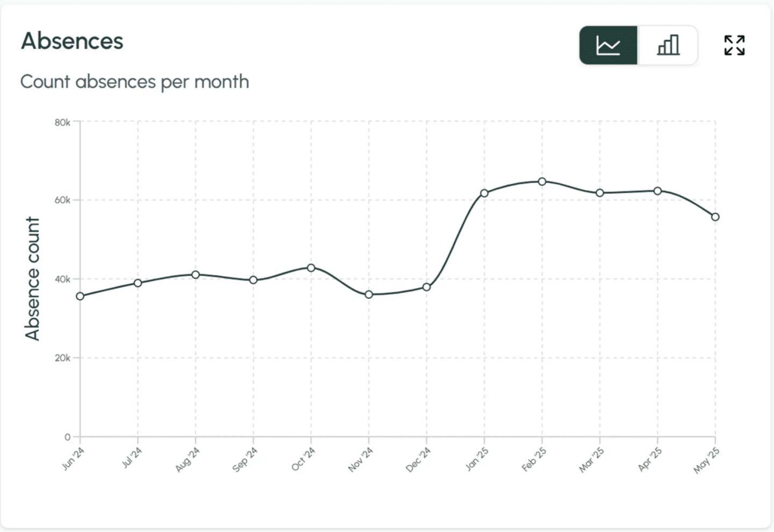Image resolution: width=774 pixels, height=532 pixels.
Task: Expand the Absences chart to fullscreen
Action: tap(734, 46)
